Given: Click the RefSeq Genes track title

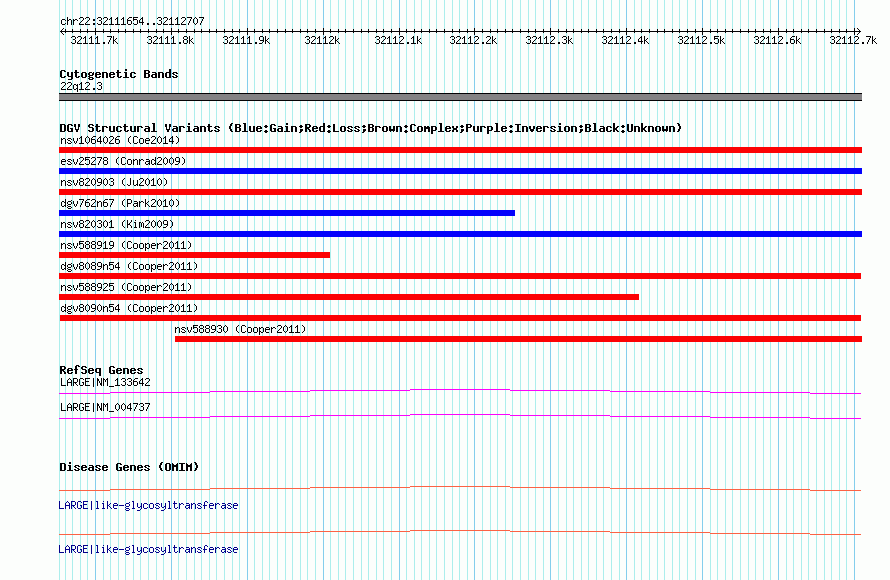Looking at the screenshot, I should (x=101, y=370).
